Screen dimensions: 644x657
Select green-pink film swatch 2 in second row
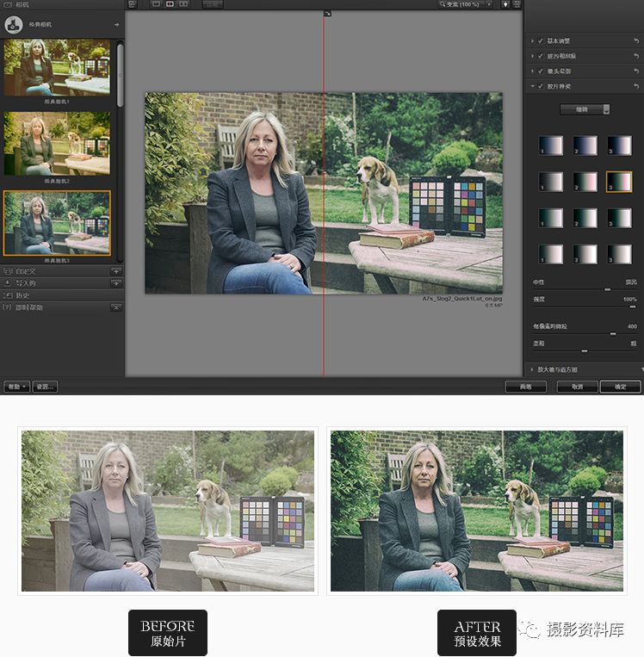[585, 182]
